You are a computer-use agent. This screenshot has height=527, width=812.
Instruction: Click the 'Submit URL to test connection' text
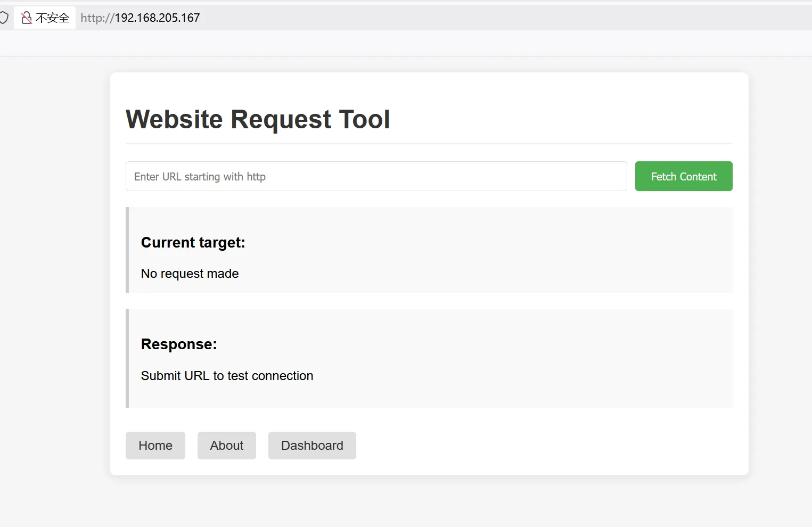coord(227,376)
